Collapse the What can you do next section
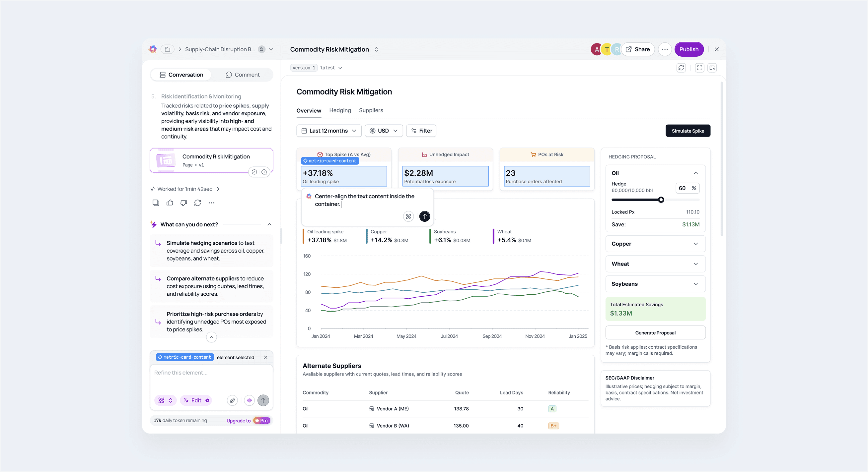The image size is (868, 472). click(269, 224)
